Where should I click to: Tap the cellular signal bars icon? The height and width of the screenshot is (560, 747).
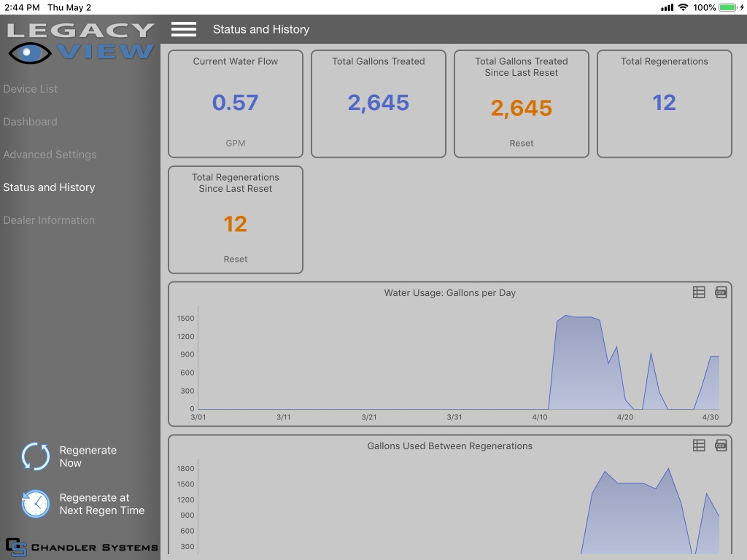pos(667,7)
